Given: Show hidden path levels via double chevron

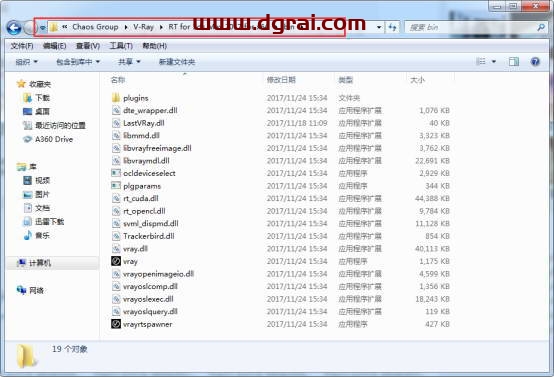Looking at the screenshot, I should coord(65,27).
